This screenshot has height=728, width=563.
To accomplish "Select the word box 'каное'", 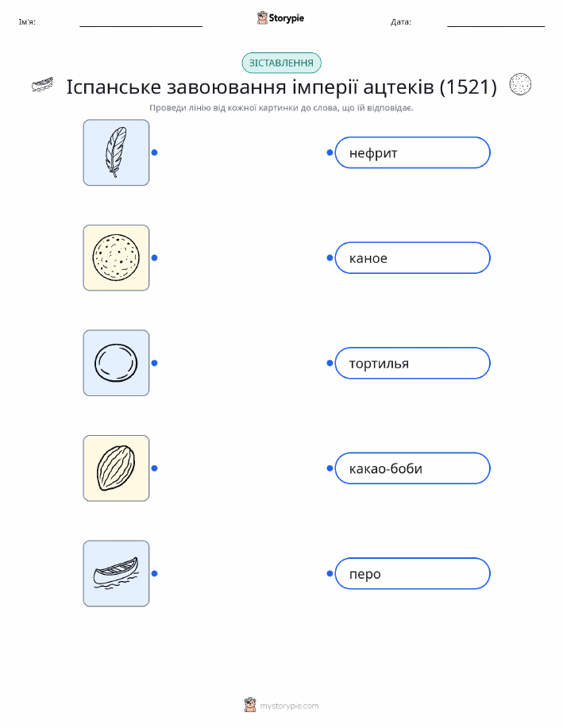I will [x=412, y=258].
